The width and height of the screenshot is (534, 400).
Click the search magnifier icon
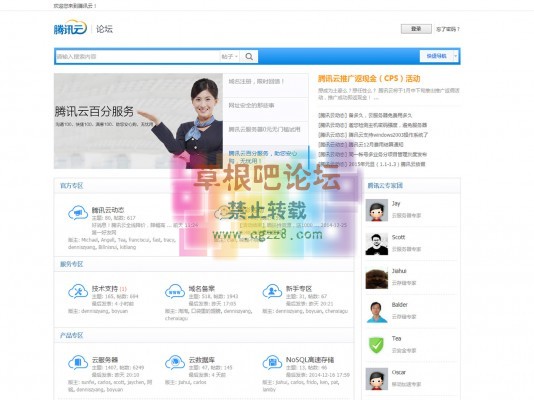click(x=249, y=57)
